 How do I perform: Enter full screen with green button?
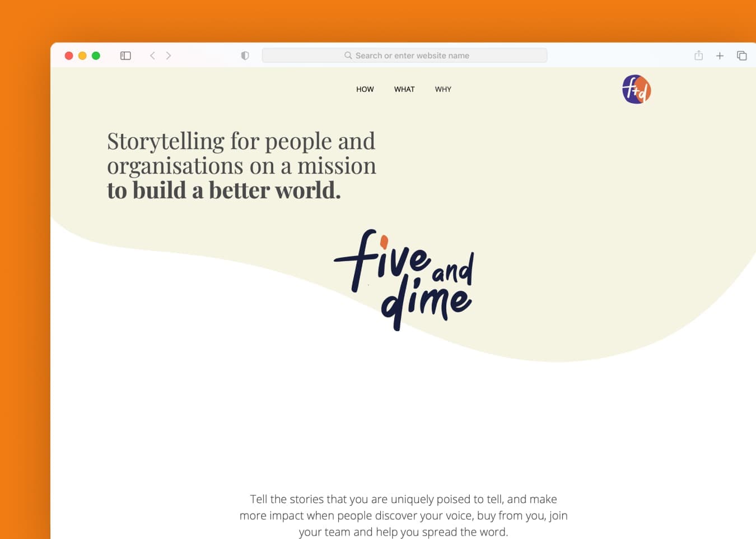(x=96, y=55)
